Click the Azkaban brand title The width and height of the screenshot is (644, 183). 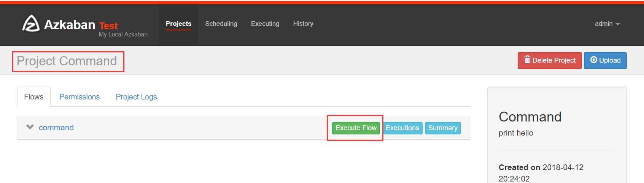point(70,25)
